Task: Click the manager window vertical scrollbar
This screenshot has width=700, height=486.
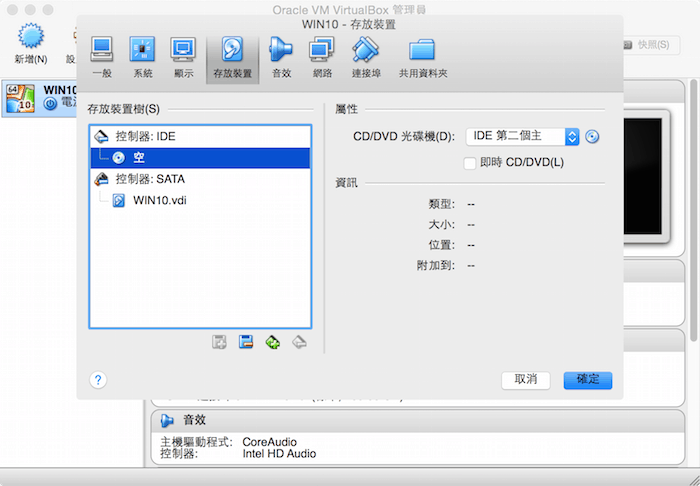Action: point(693,210)
